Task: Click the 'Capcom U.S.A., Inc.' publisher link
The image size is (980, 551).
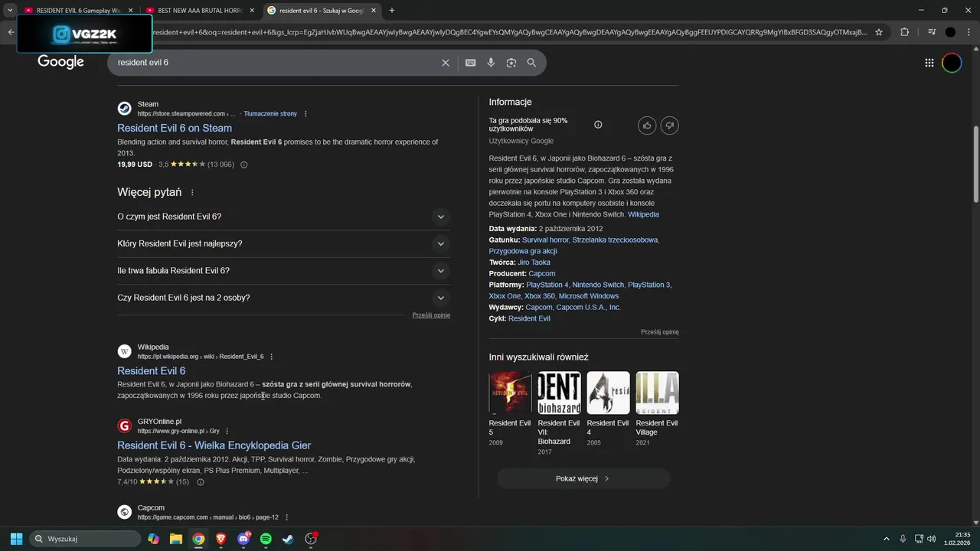Action: (588, 308)
